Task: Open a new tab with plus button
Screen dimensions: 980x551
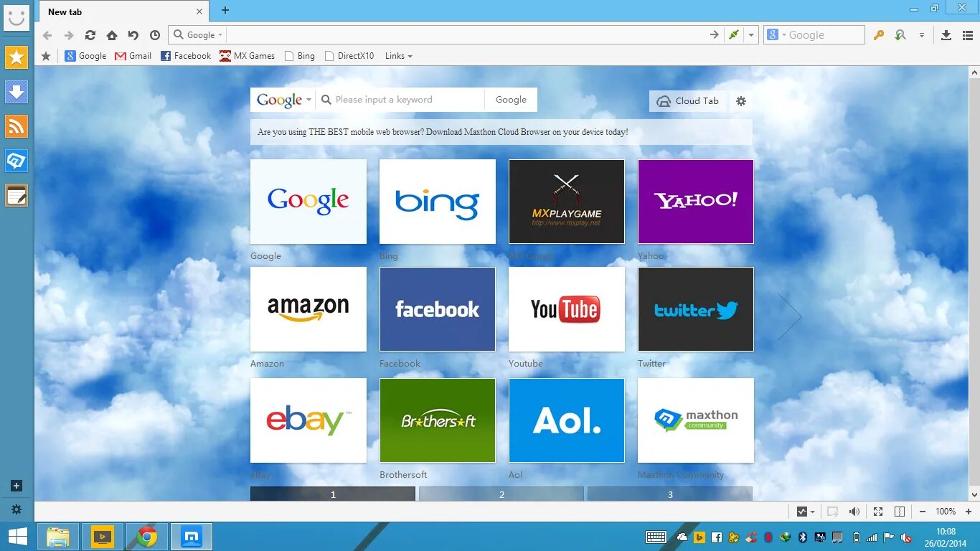Action: point(225,10)
